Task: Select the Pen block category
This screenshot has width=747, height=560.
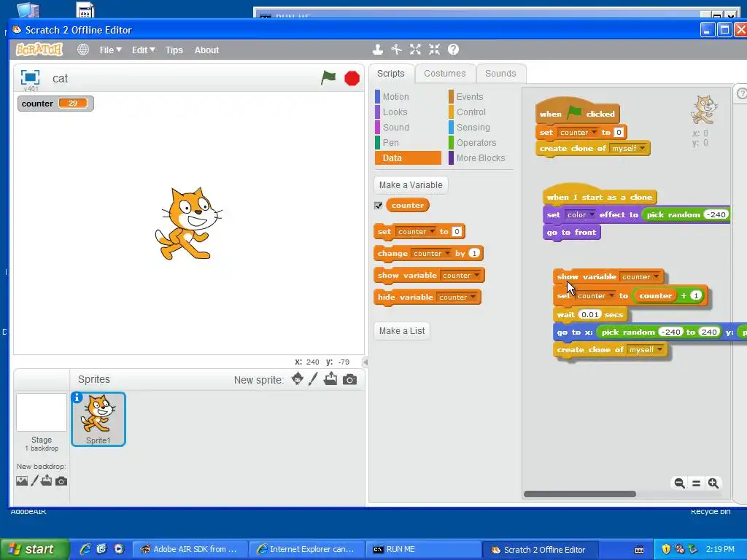Action: tap(408, 142)
